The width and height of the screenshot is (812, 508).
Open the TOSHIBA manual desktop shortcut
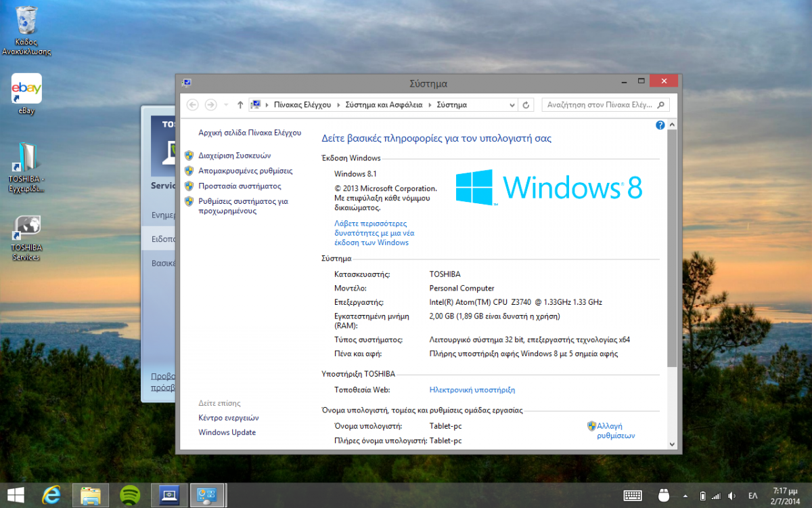click(26, 167)
